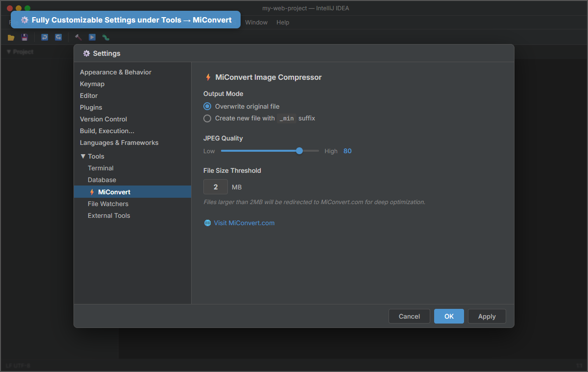
Task: Choose Create new file with _min suffix
Action: tap(207, 118)
